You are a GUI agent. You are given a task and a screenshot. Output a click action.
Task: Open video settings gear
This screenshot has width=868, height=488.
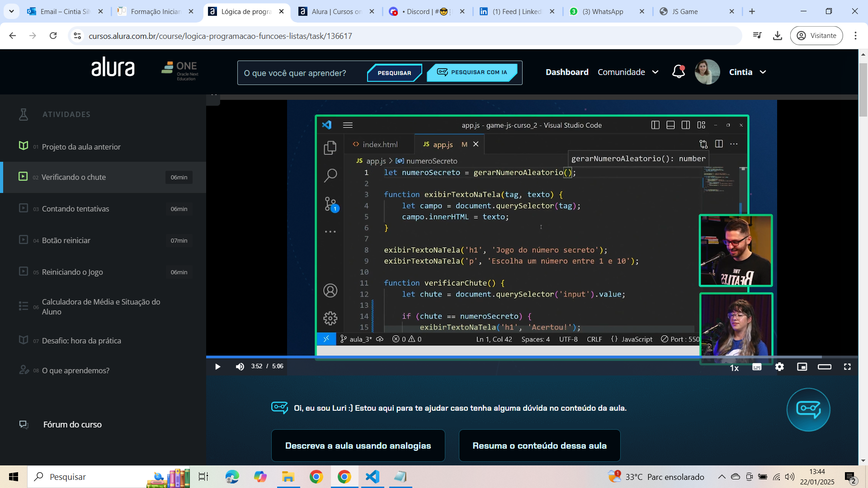pos(779,367)
